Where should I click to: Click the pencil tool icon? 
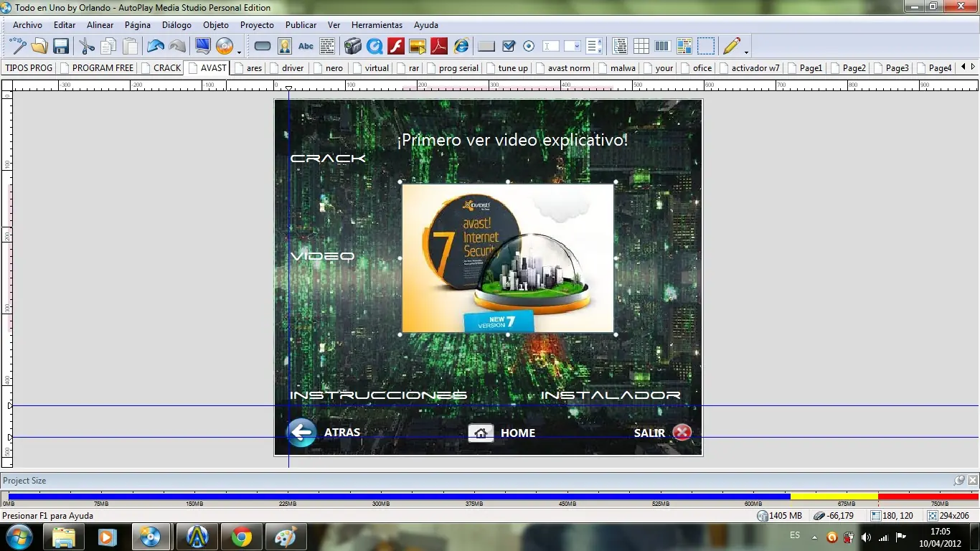coord(731,47)
